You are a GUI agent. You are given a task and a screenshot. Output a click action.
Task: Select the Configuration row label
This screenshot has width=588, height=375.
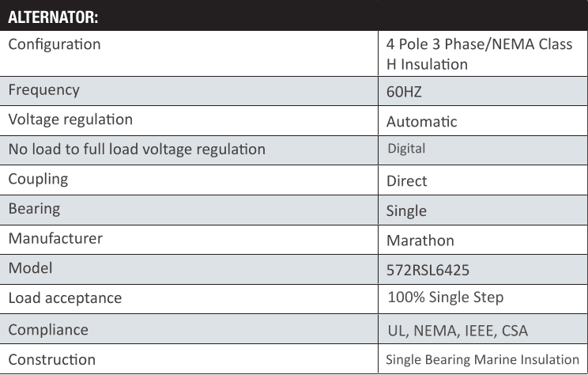pos(55,44)
